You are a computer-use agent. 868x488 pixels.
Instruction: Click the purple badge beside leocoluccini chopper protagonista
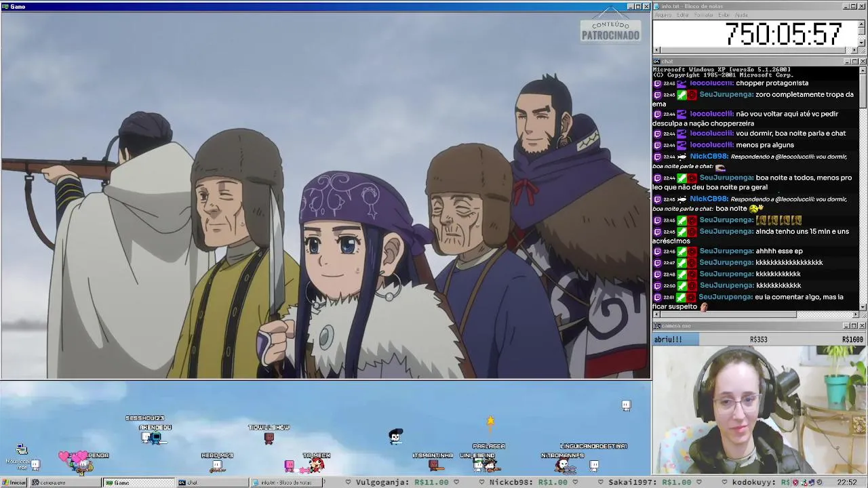[x=681, y=83]
